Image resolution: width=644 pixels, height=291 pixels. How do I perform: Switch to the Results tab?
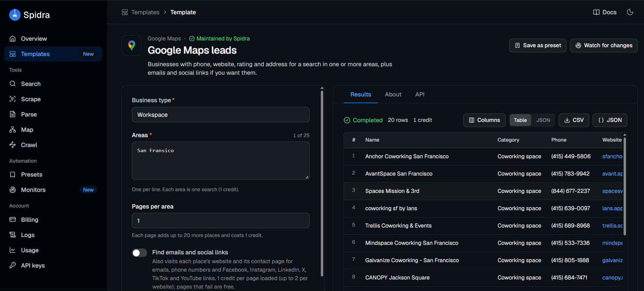tap(361, 94)
